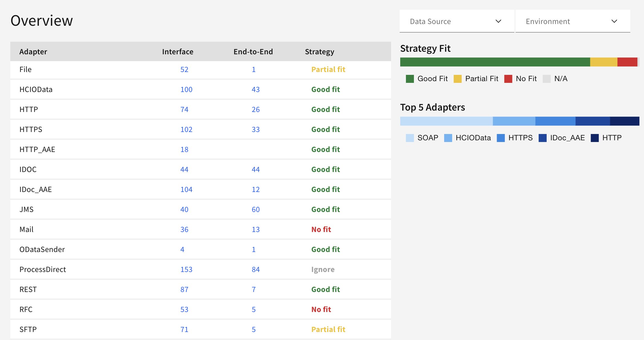Image resolution: width=644 pixels, height=340 pixels.
Task: Select the SOAP legend swatch
Action: click(410, 138)
